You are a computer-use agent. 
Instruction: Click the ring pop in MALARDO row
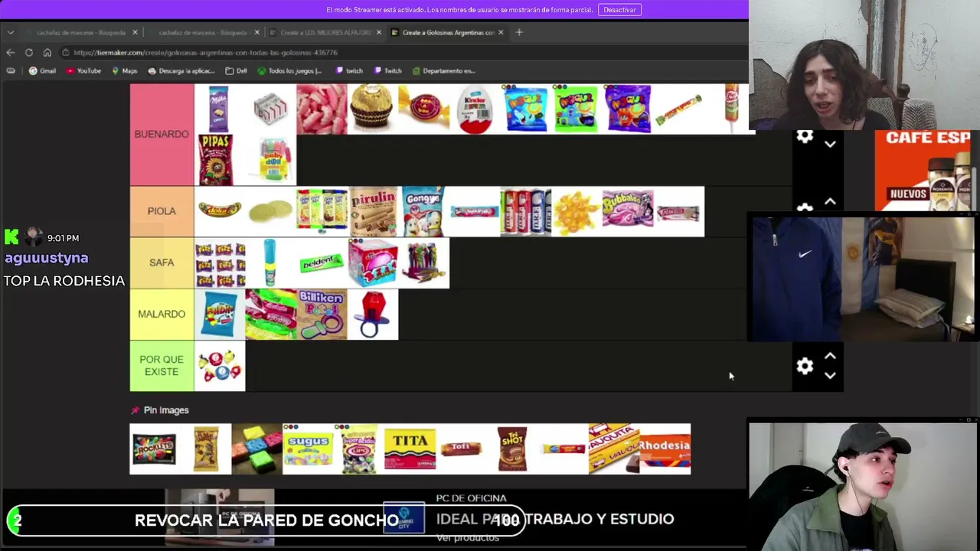pos(372,314)
